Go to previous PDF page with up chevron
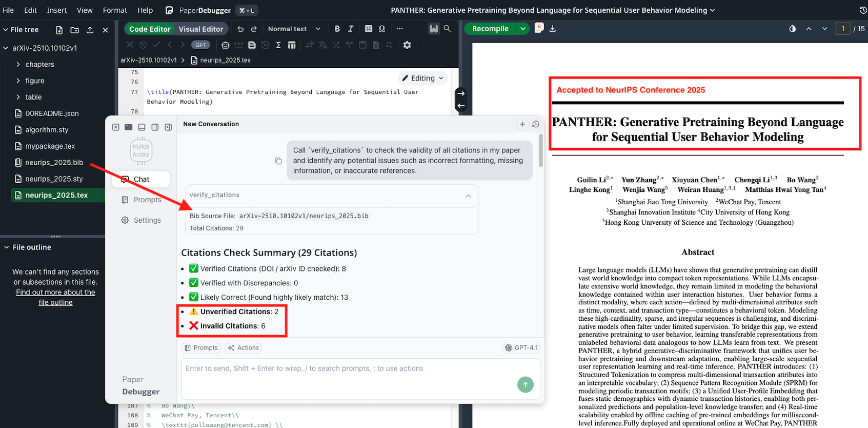 [809, 29]
